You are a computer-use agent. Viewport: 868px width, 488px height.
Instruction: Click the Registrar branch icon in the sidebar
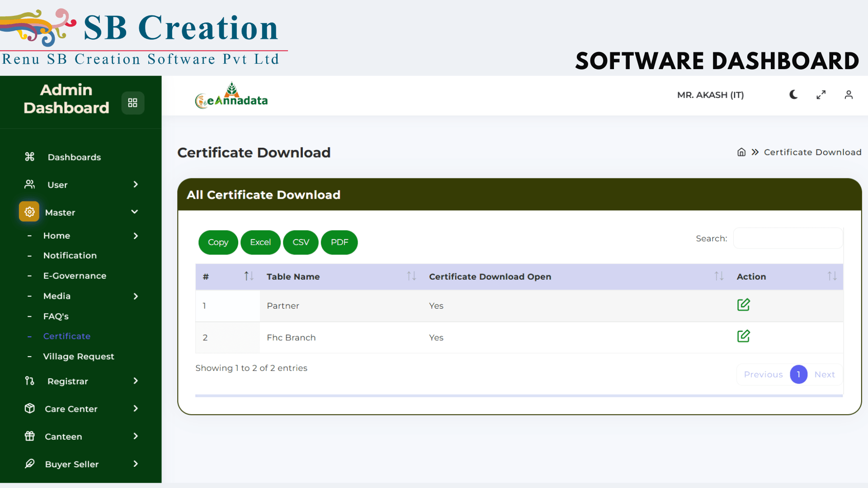point(29,381)
